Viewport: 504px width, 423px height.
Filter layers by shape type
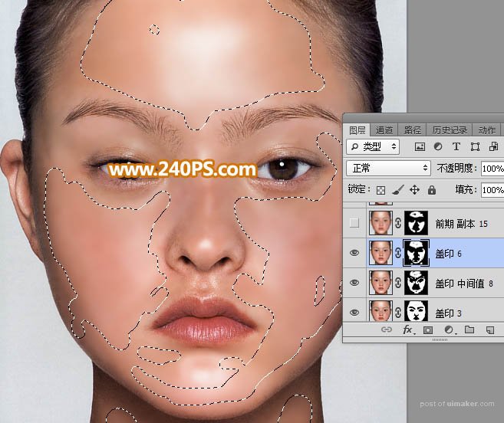(475, 147)
